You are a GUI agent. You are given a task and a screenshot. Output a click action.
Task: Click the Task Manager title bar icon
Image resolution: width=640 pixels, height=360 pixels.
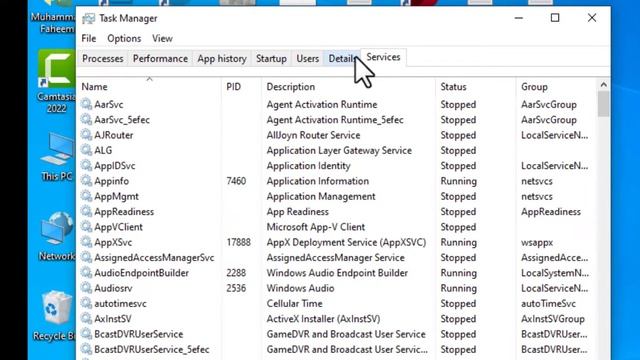[x=88, y=19]
